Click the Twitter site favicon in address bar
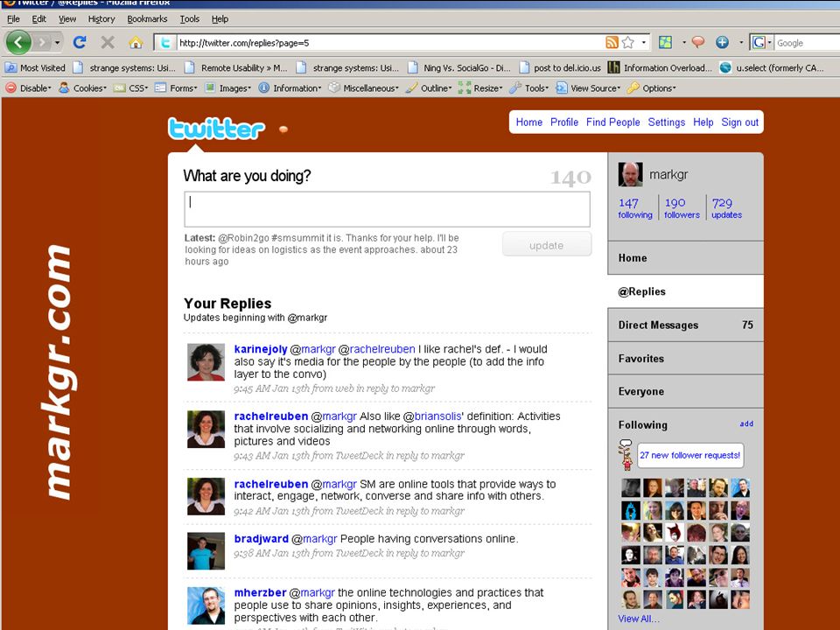 (165, 42)
